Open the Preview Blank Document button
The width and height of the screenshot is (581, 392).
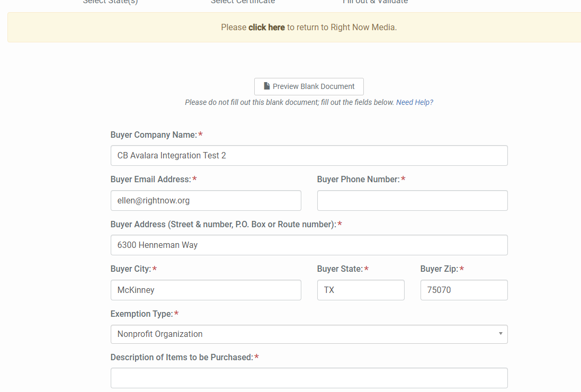pos(309,86)
